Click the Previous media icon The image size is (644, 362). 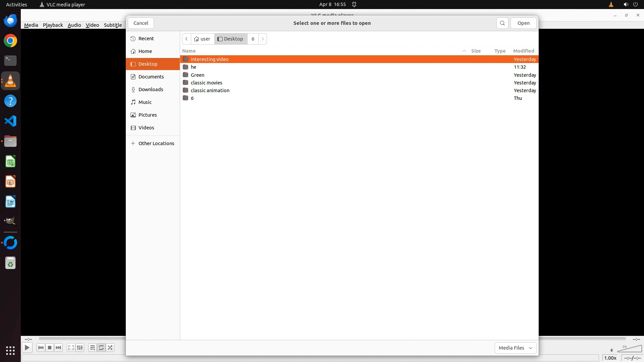tap(41, 348)
